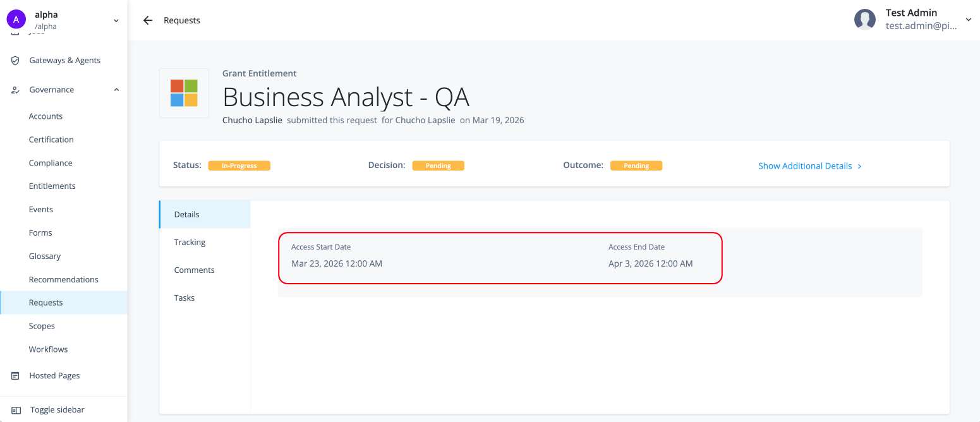
Task: Click the Access Start Date label
Action: pyautogui.click(x=321, y=247)
